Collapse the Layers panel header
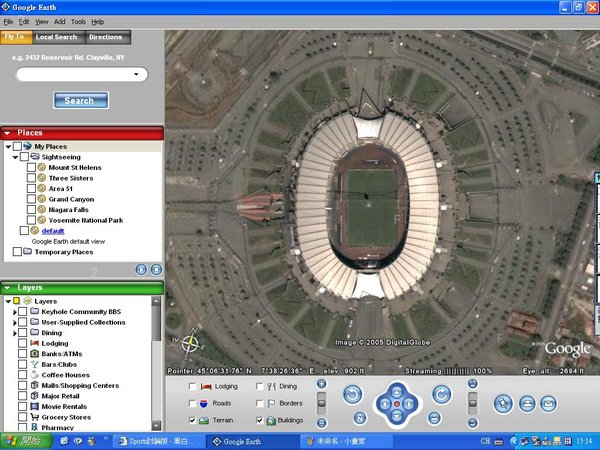 tap(7, 288)
